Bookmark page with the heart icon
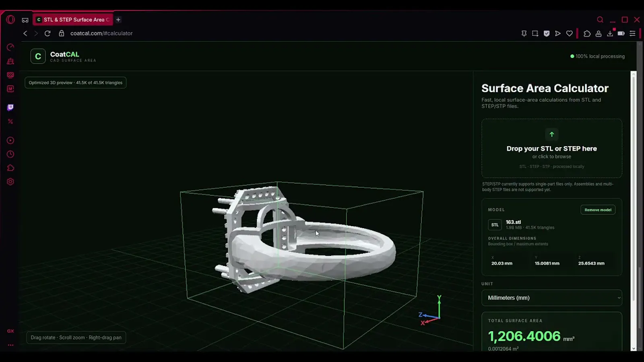This screenshot has width=644, height=362. pos(569,33)
